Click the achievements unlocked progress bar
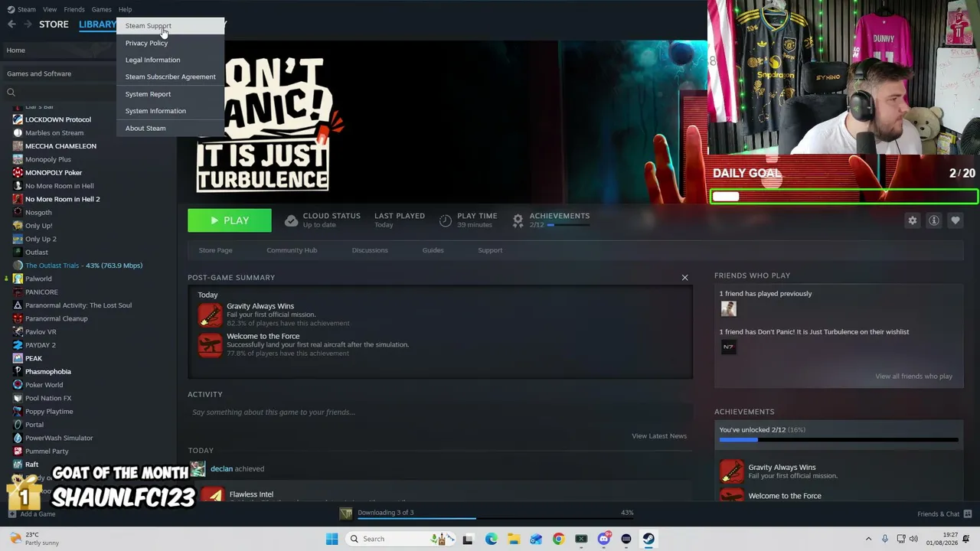 coord(838,440)
